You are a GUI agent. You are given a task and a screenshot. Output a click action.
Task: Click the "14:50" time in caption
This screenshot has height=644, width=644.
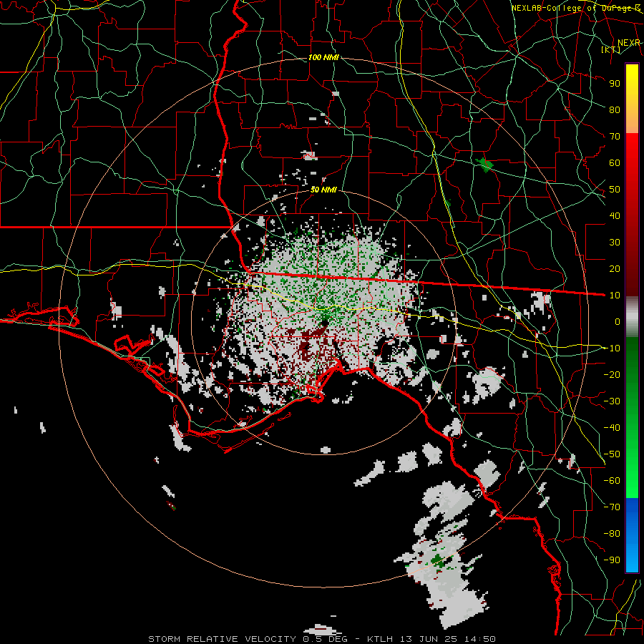tap(480, 639)
